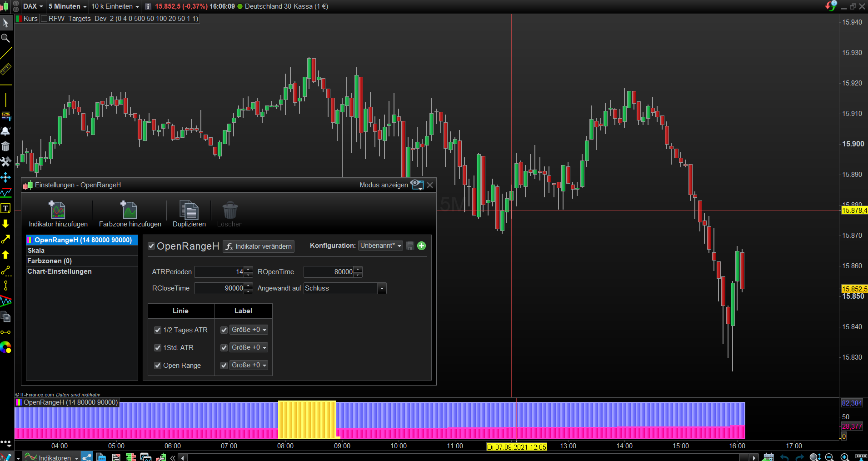This screenshot has width=868, height=461.
Task: Click the calendar go-to-date icon
Action: pyautogui.click(x=768, y=457)
